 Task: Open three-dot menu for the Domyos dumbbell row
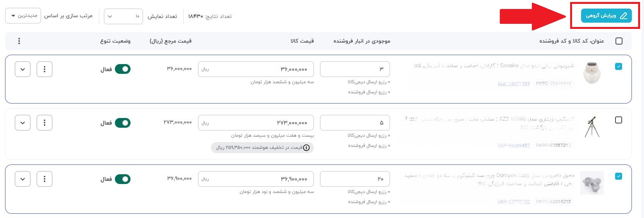click(45, 179)
